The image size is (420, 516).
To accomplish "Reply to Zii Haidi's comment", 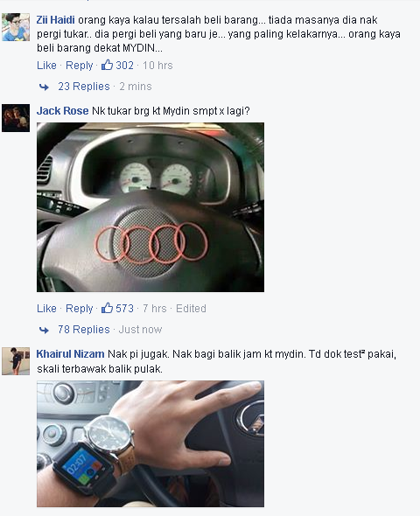I will click(x=80, y=66).
